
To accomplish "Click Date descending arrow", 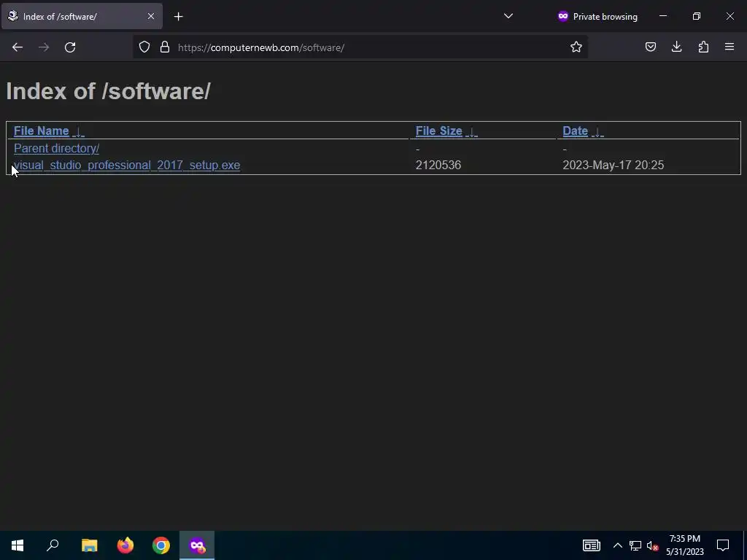I will point(597,132).
